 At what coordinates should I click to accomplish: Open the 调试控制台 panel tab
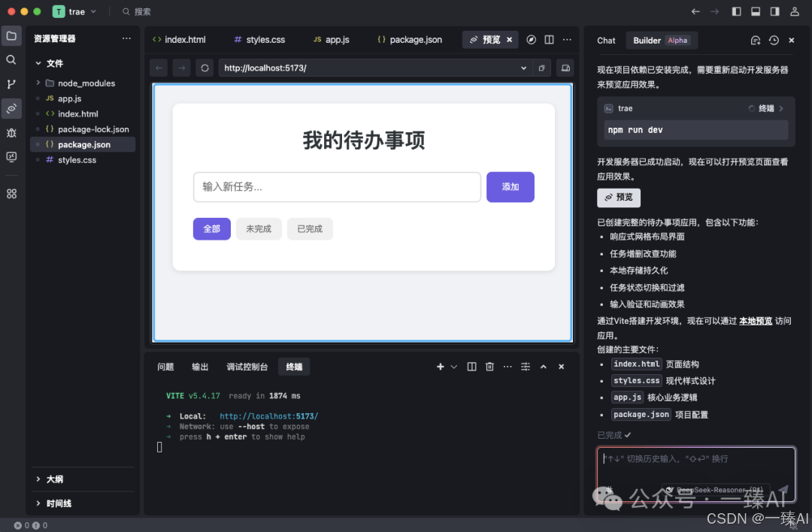click(x=247, y=367)
